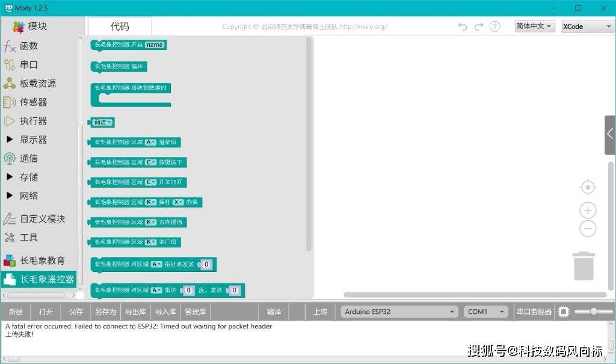Click the 编译 compile button
This screenshot has height=364, width=616.
tap(274, 312)
